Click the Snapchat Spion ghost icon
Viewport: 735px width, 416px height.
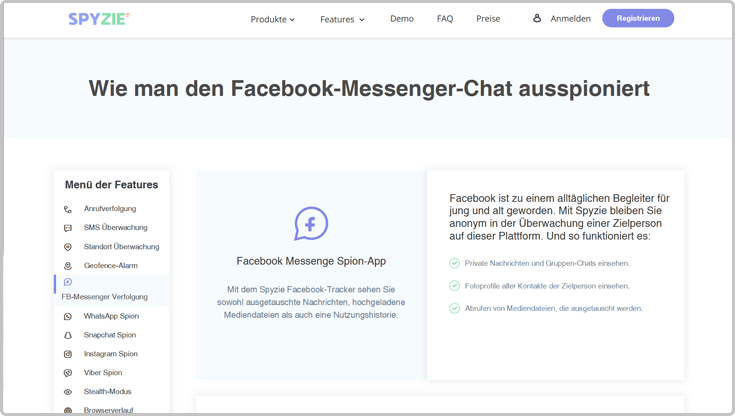pos(68,335)
